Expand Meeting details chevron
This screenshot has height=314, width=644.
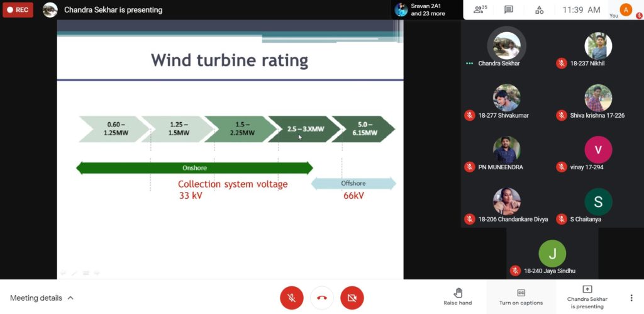point(70,298)
